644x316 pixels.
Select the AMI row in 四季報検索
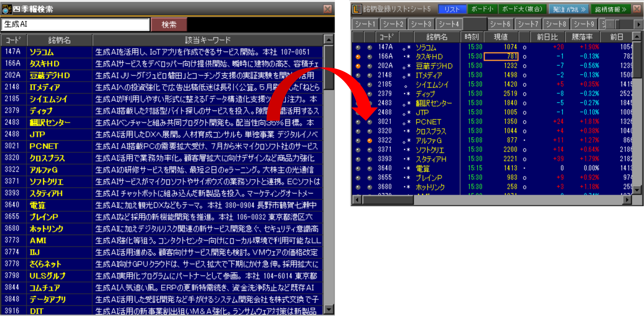tap(161, 240)
